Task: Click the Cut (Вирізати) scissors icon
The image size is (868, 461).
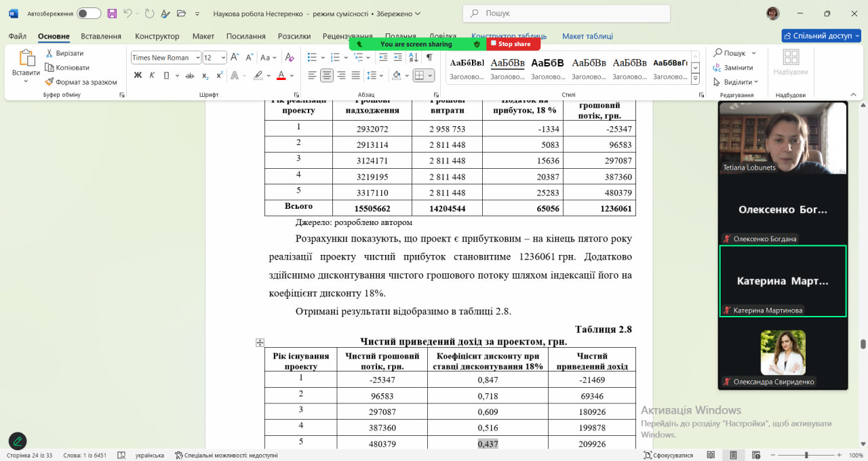Action: (50, 53)
